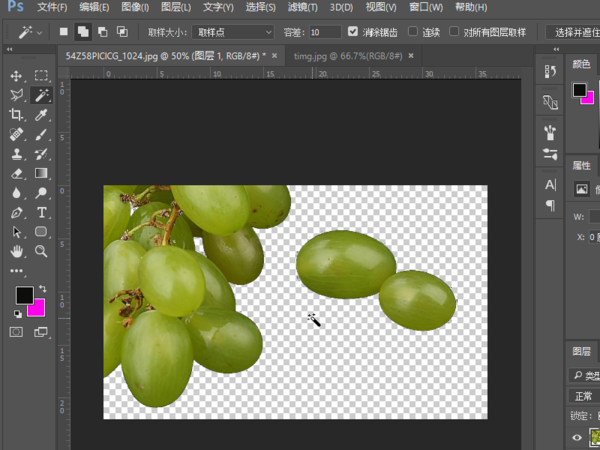Select the Crop tool

[16, 114]
